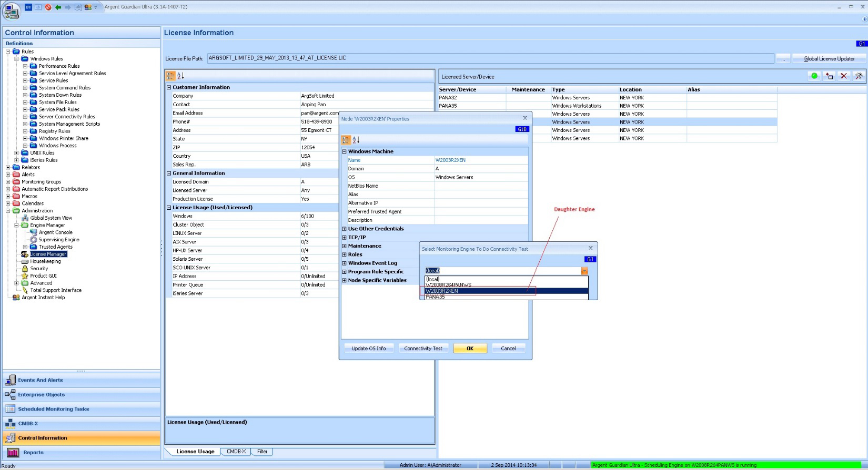Click the red stop sign toolbar icon
The image size is (868, 470).
(x=48, y=7)
